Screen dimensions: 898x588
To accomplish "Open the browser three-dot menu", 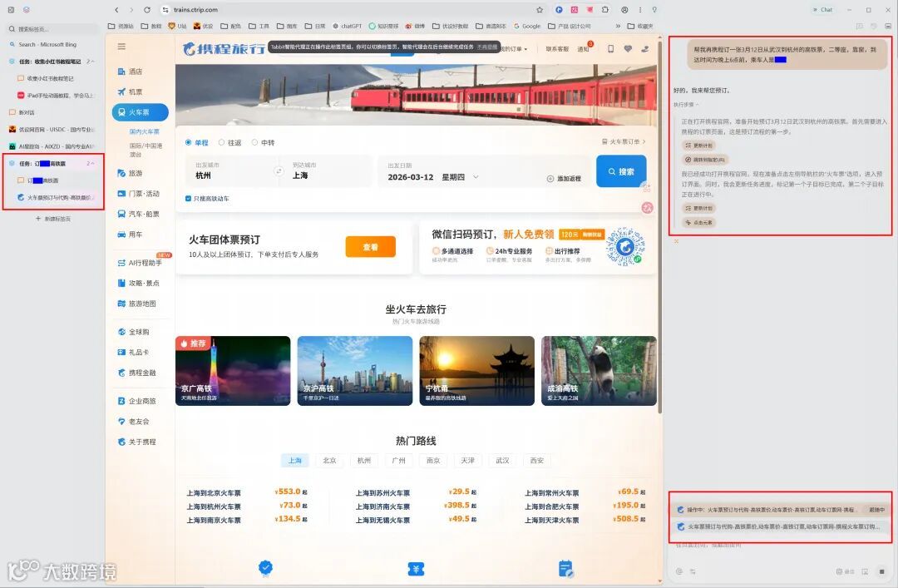I will [x=639, y=10].
